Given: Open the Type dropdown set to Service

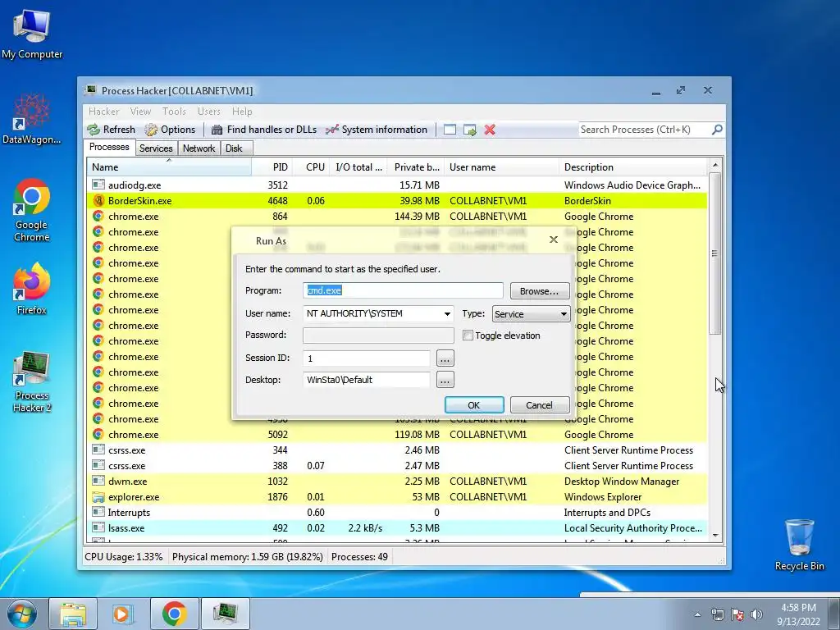Looking at the screenshot, I should click(531, 314).
